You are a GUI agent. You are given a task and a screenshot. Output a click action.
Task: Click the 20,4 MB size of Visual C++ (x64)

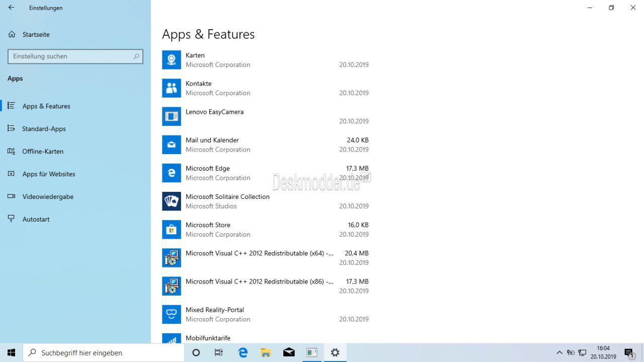(357, 253)
